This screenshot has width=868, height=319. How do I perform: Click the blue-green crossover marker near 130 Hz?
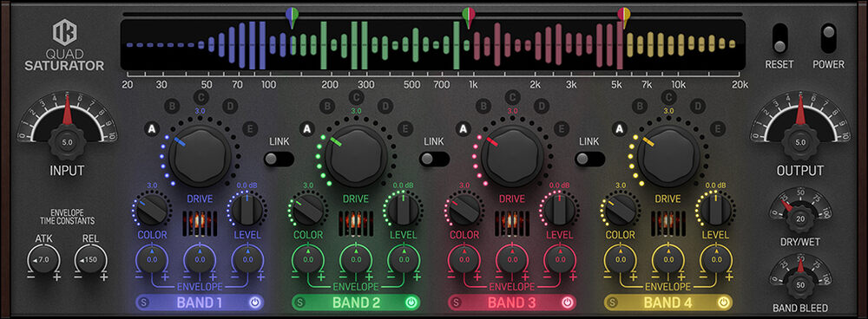click(x=292, y=17)
